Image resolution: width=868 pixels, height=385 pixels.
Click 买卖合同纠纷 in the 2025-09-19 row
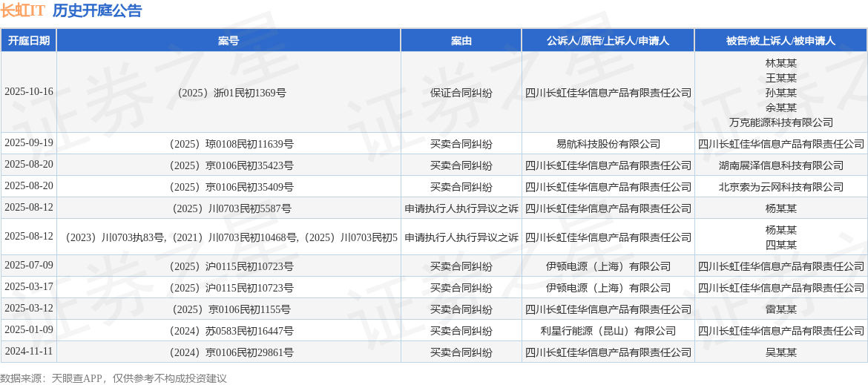pos(461,144)
